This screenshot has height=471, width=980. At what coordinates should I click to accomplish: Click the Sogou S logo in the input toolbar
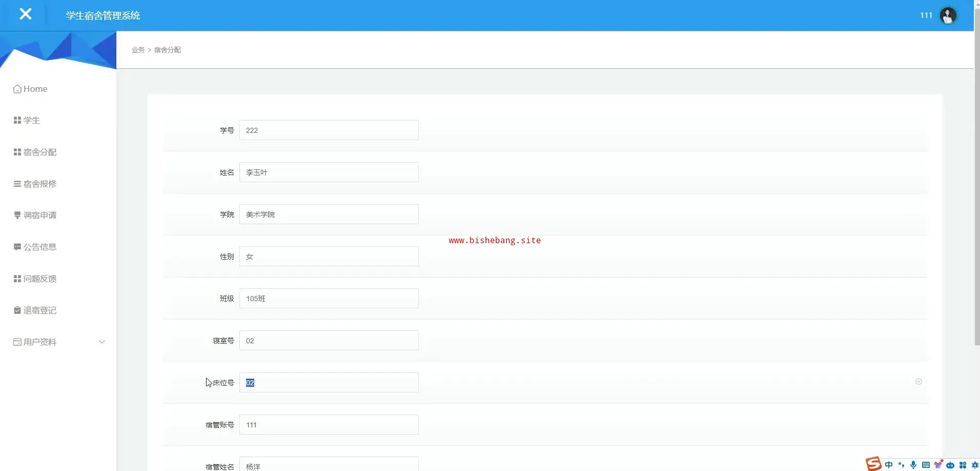pyautogui.click(x=873, y=464)
